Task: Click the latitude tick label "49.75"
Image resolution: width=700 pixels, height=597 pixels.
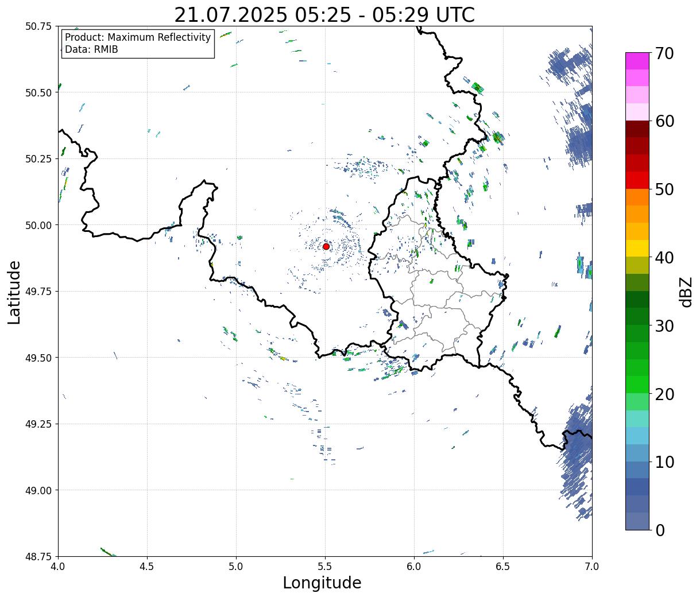Action: click(38, 292)
